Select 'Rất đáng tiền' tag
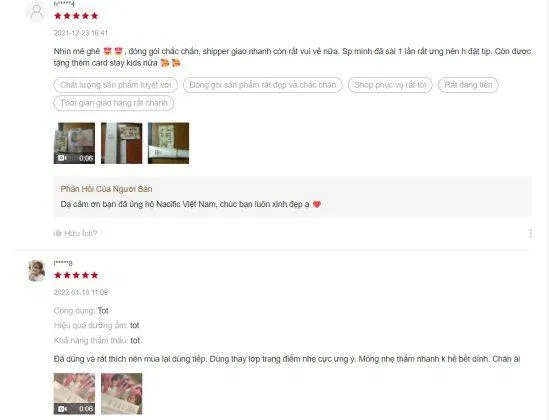This screenshot has height=420, width=549. [x=468, y=85]
